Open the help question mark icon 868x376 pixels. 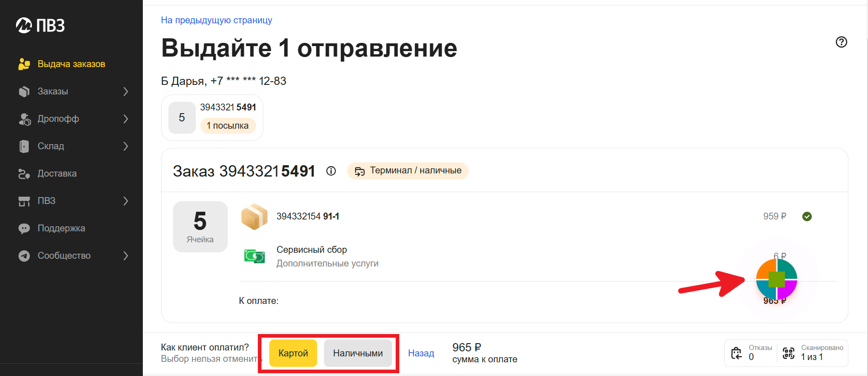coord(841,42)
